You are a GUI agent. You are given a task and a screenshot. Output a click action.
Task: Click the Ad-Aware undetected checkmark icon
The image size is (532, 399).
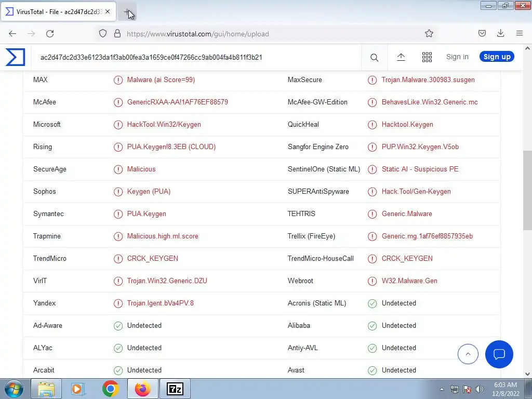tap(118, 326)
